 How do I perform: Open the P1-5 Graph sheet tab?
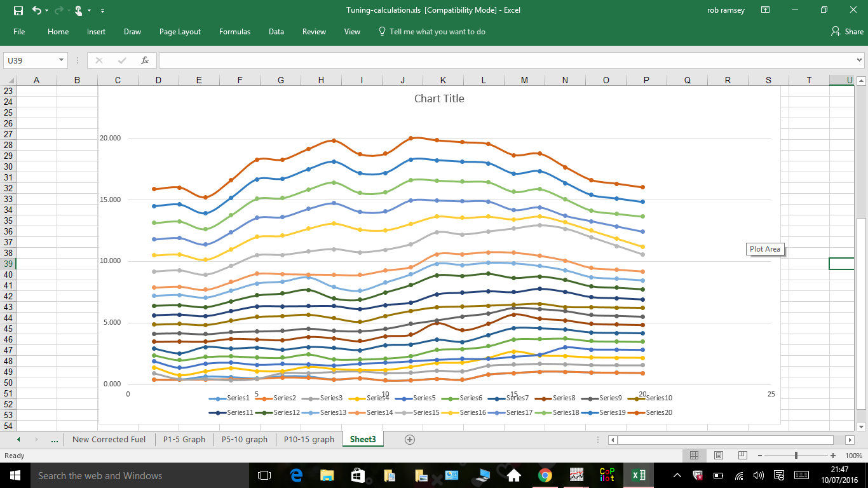coord(184,439)
